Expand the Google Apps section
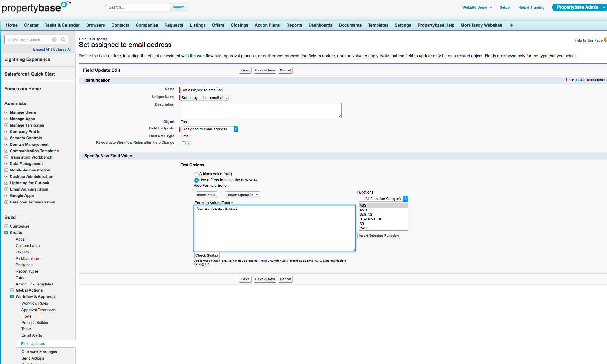 [6, 196]
